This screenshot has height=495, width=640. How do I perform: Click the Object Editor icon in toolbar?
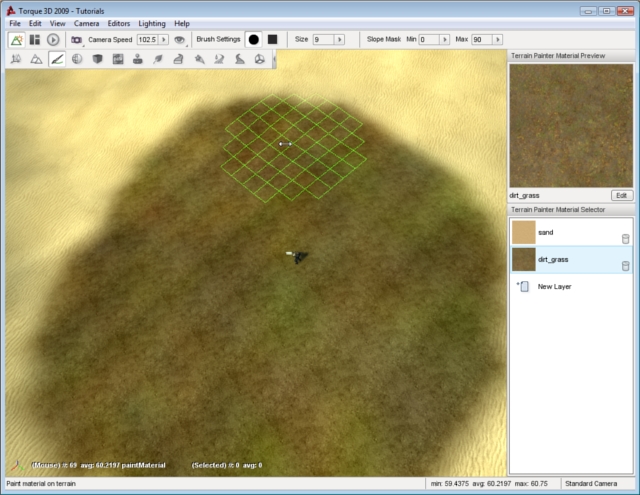(x=16, y=59)
